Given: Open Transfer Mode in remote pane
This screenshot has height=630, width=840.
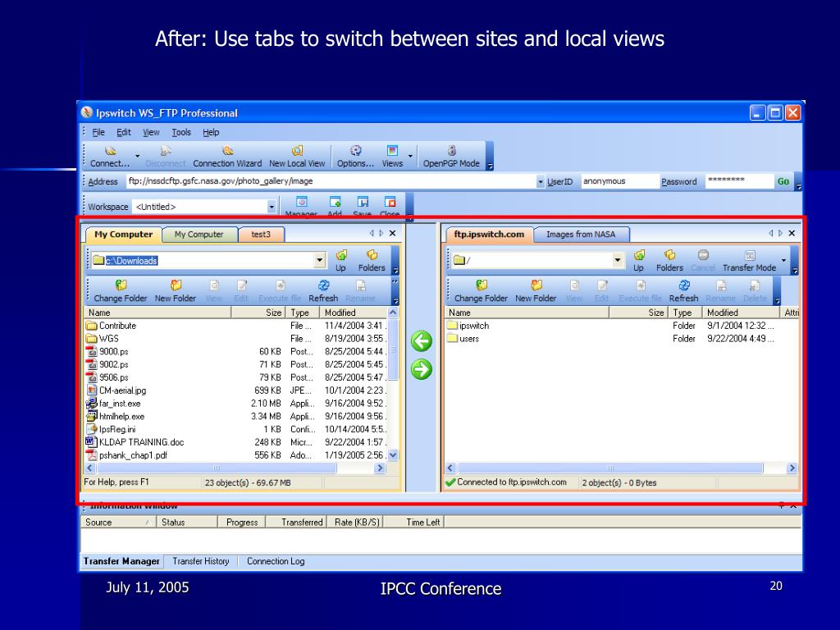Looking at the screenshot, I should point(749,261).
